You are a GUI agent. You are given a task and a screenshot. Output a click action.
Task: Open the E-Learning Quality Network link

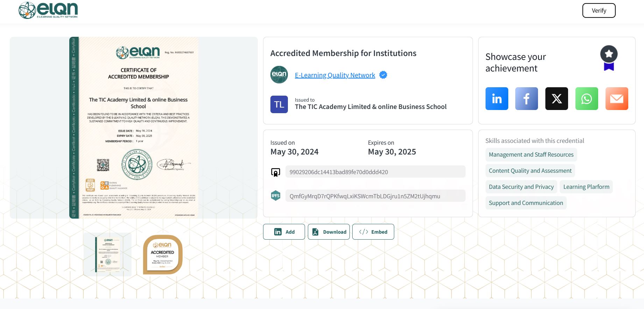click(335, 75)
